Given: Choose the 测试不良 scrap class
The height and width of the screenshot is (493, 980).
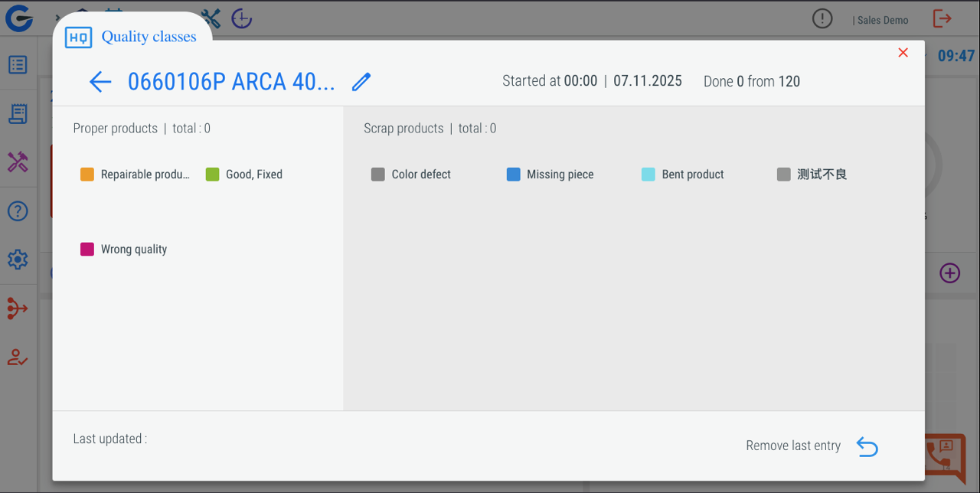Looking at the screenshot, I should pos(813,175).
